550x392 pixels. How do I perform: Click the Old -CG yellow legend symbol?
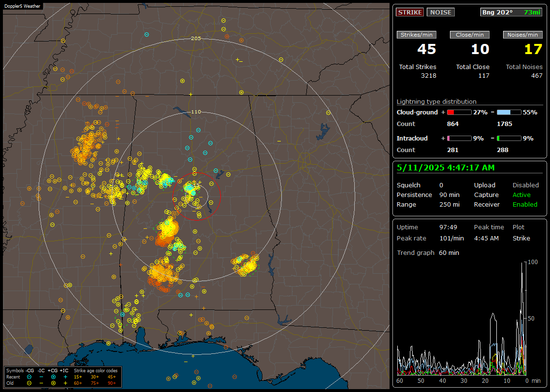[x=29, y=383]
